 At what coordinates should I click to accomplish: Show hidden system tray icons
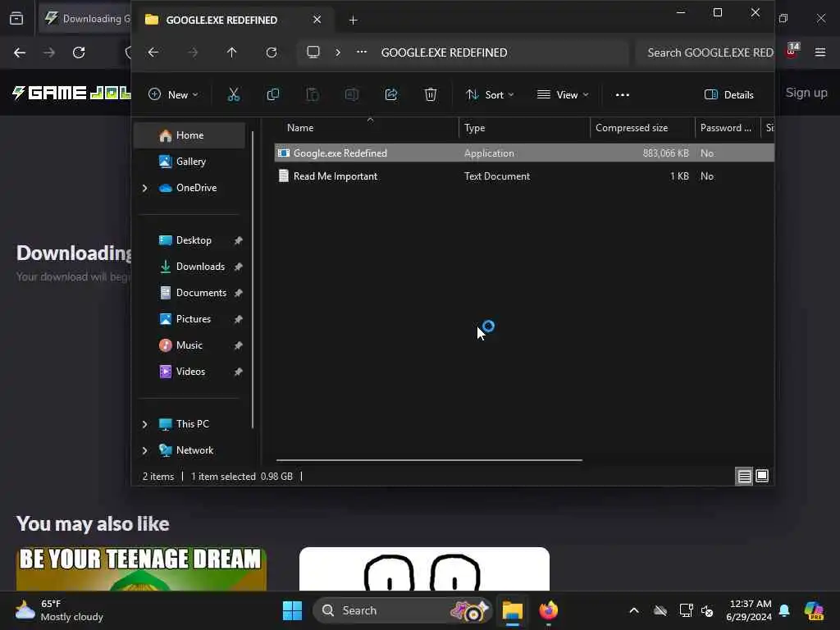tap(634, 610)
